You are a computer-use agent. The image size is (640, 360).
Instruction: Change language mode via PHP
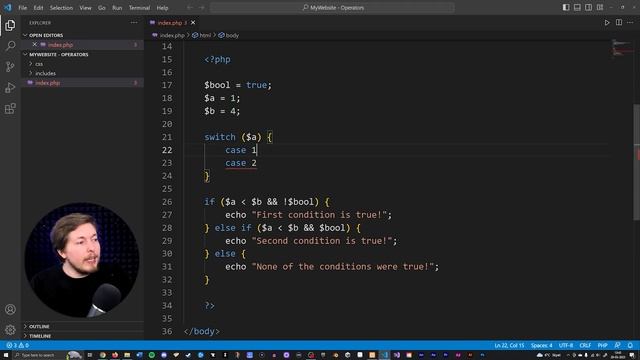tap(602, 345)
